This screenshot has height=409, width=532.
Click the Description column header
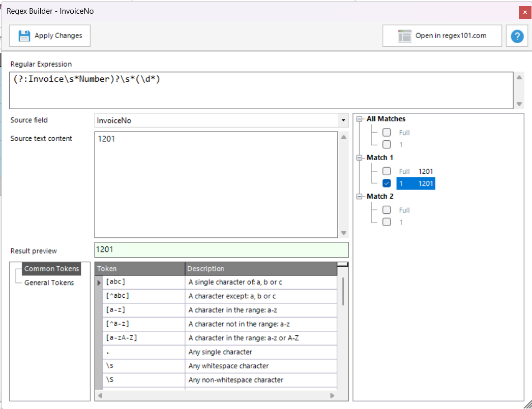pyautogui.click(x=260, y=269)
